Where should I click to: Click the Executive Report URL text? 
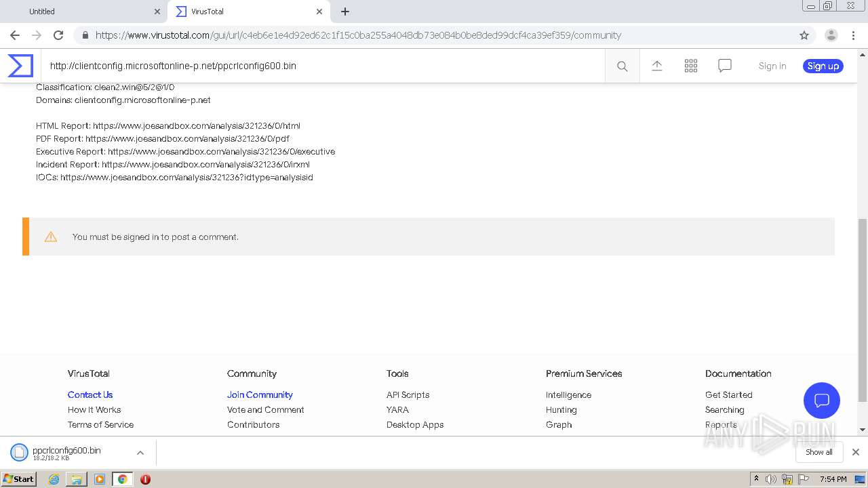click(x=221, y=151)
